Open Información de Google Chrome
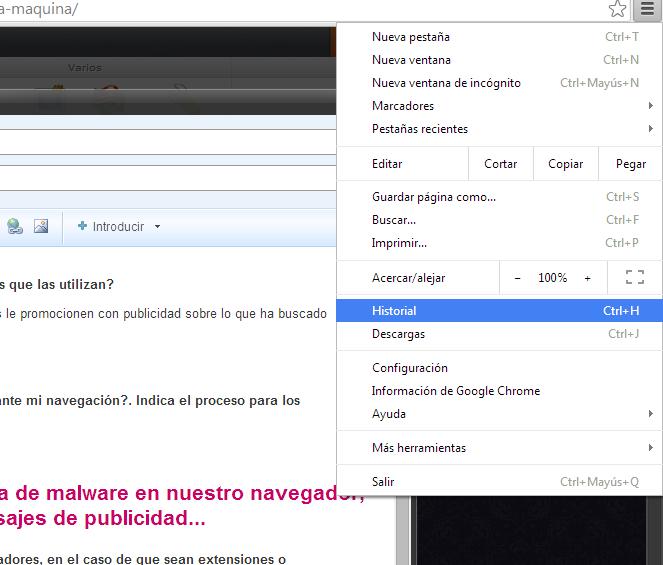Viewport: 663px width, 565px height. point(499,391)
